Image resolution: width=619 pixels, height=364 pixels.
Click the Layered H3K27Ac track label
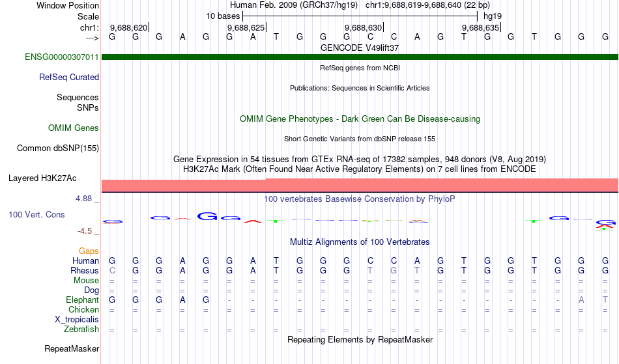tap(42, 178)
